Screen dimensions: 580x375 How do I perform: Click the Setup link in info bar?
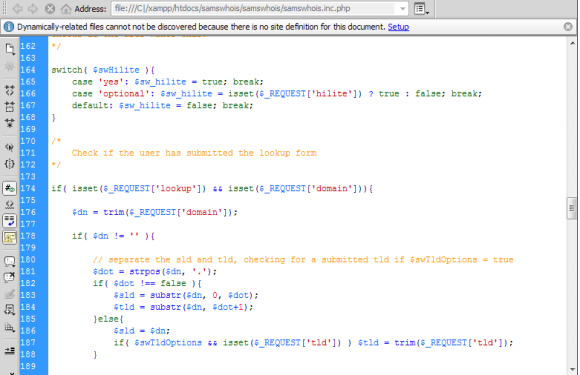tap(398, 27)
